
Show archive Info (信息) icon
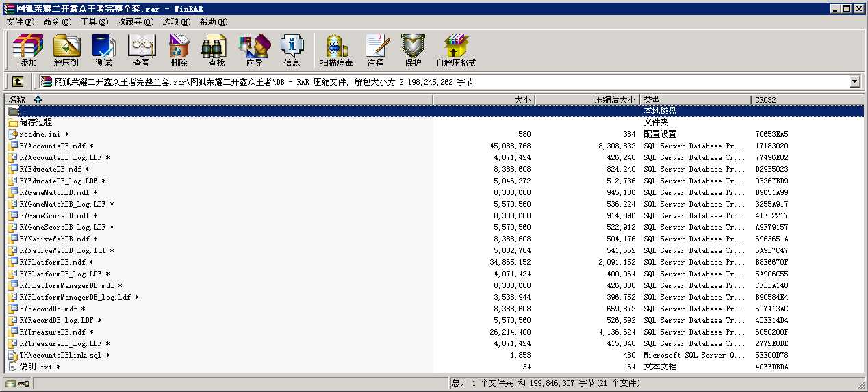(292, 51)
